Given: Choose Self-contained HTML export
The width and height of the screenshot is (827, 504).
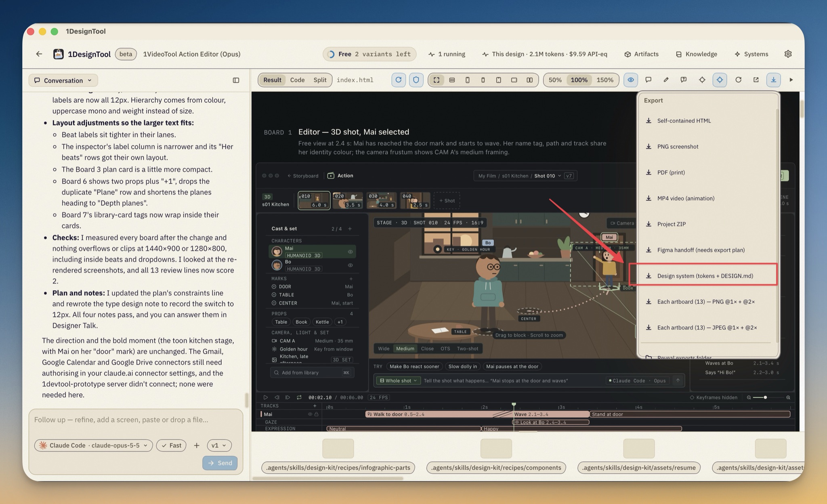Looking at the screenshot, I should pos(707,120).
